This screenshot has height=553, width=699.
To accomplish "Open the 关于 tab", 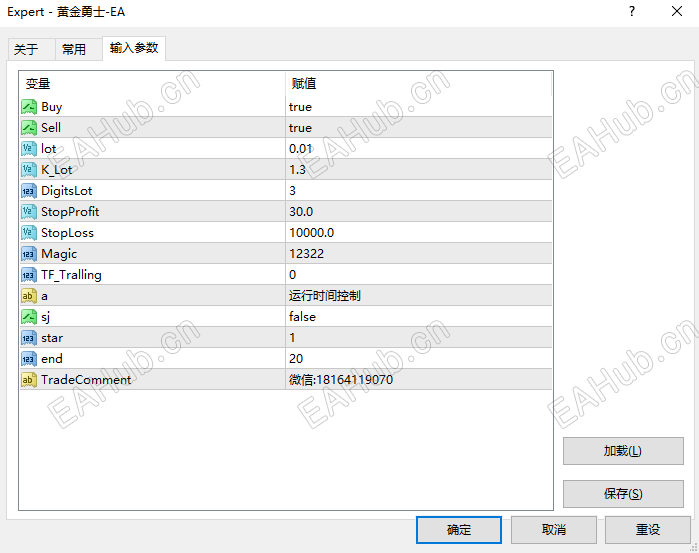I will click(x=31, y=49).
